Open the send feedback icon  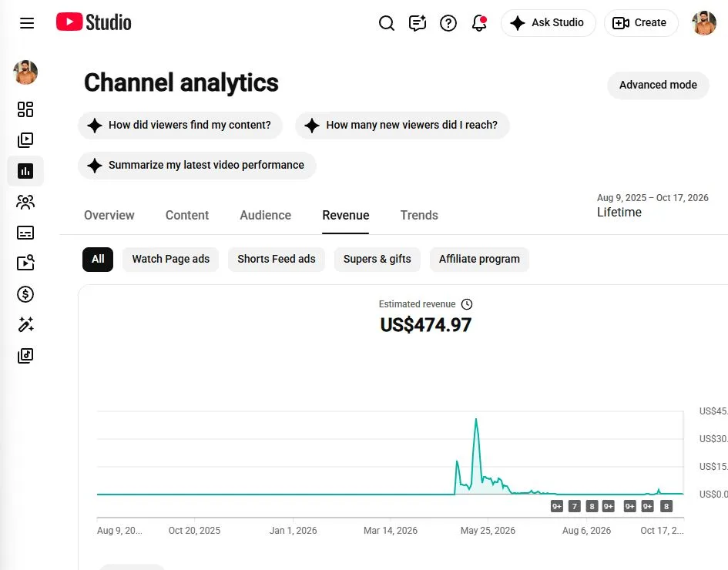click(418, 23)
